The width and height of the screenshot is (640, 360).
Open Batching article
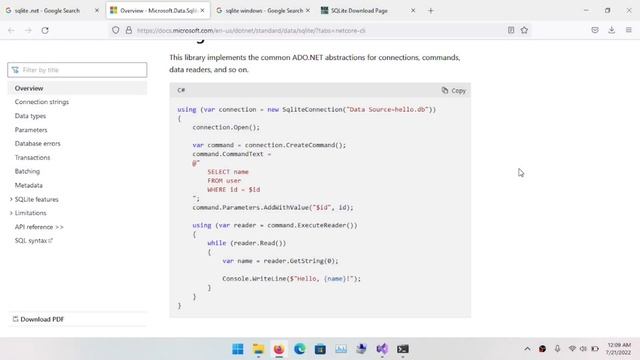click(x=27, y=171)
